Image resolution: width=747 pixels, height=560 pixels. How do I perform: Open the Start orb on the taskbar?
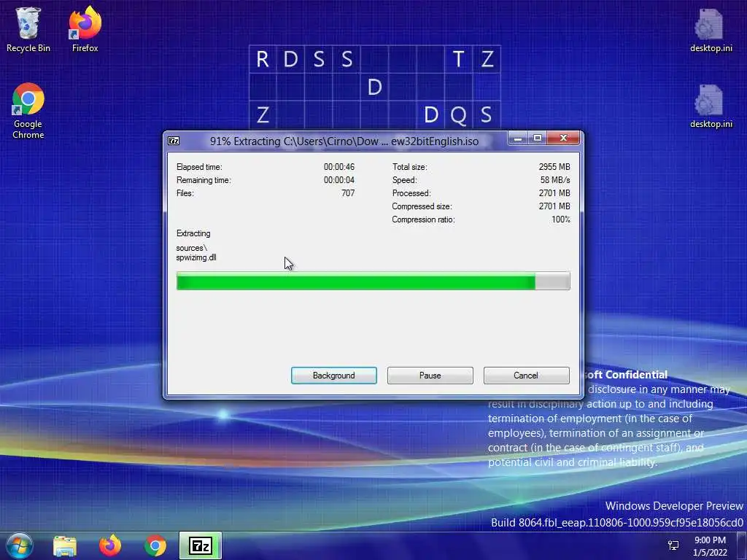tap(20, 545)
